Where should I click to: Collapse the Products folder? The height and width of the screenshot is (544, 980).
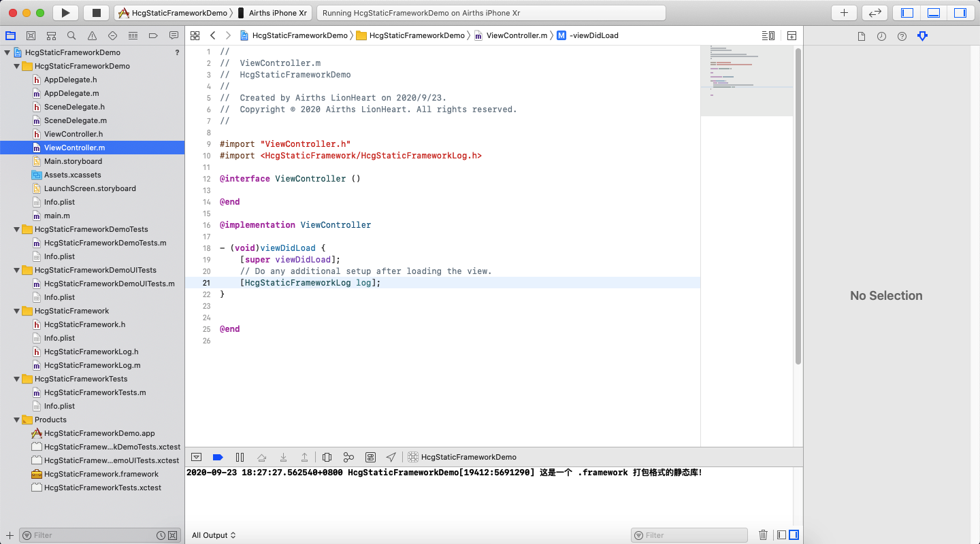click(x=16, y=420)
